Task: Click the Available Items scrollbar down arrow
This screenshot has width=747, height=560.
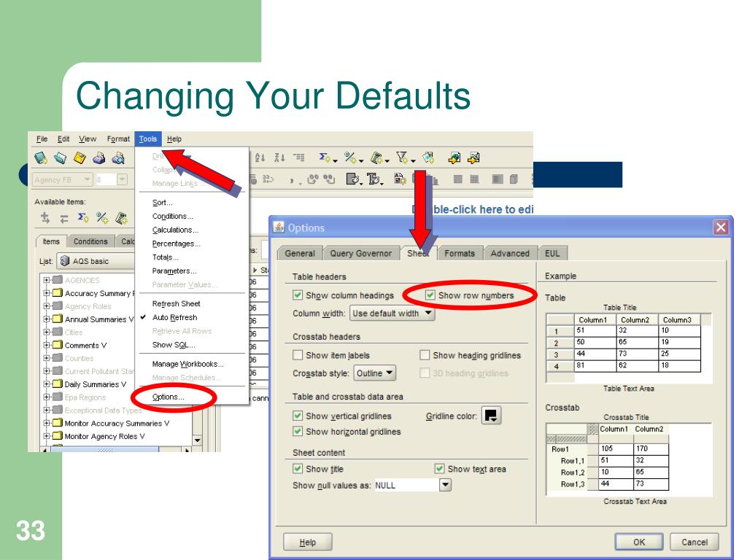Action: (197, 440)
